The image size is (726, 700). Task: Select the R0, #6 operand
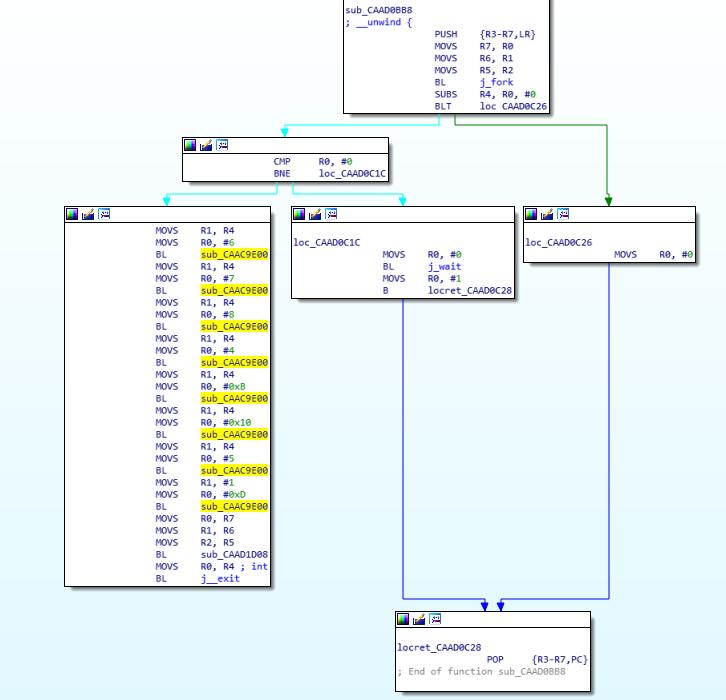pos(218,243)
